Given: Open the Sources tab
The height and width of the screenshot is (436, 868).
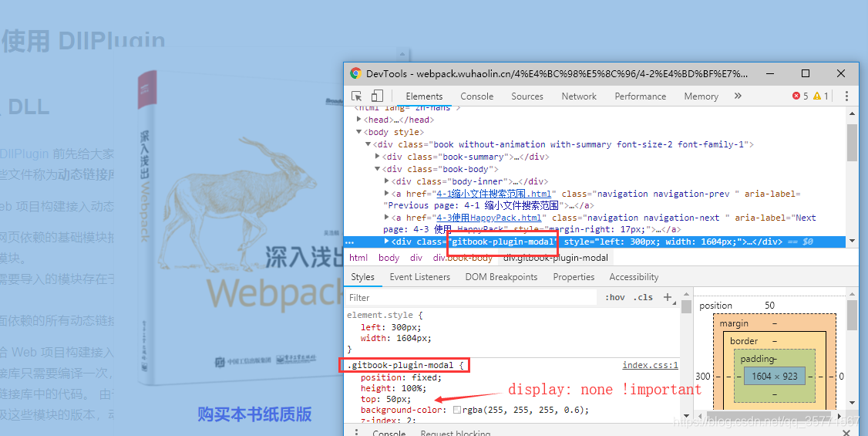Looking at the screenshot, I should (527, 96).
